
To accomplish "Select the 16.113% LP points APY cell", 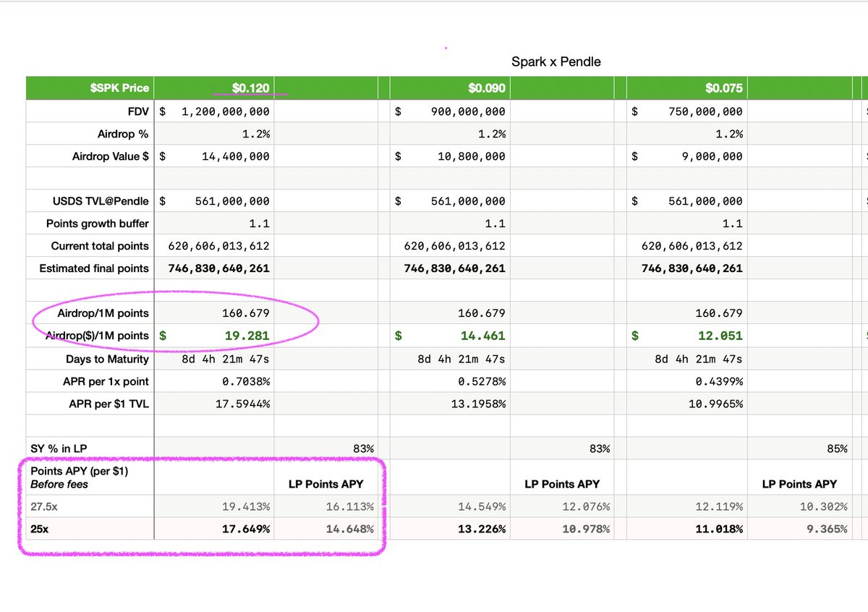I will (x=326, y=506).
